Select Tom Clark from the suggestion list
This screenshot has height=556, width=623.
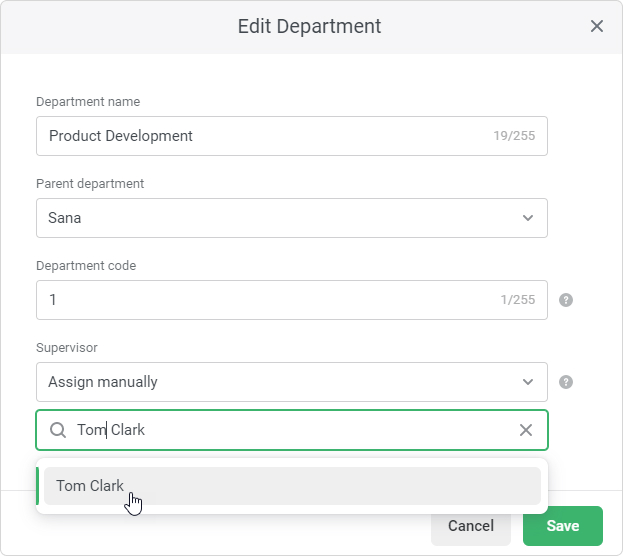click(292, 486)
